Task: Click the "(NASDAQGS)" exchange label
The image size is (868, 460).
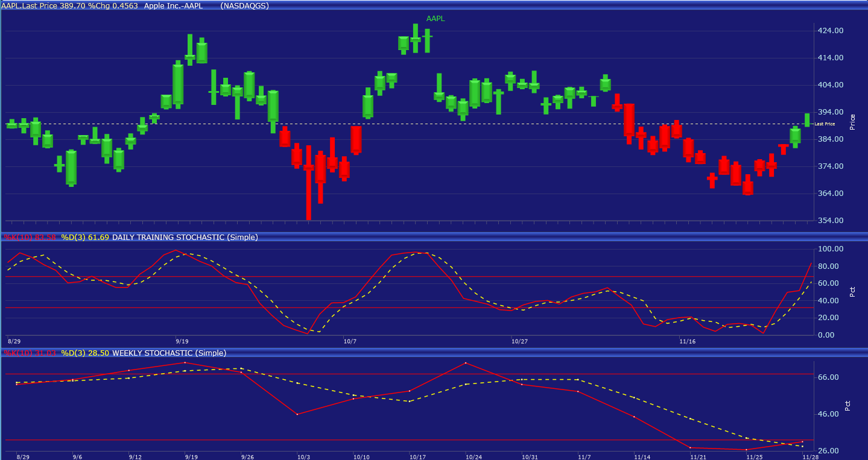Action: (x=245, y=5)
